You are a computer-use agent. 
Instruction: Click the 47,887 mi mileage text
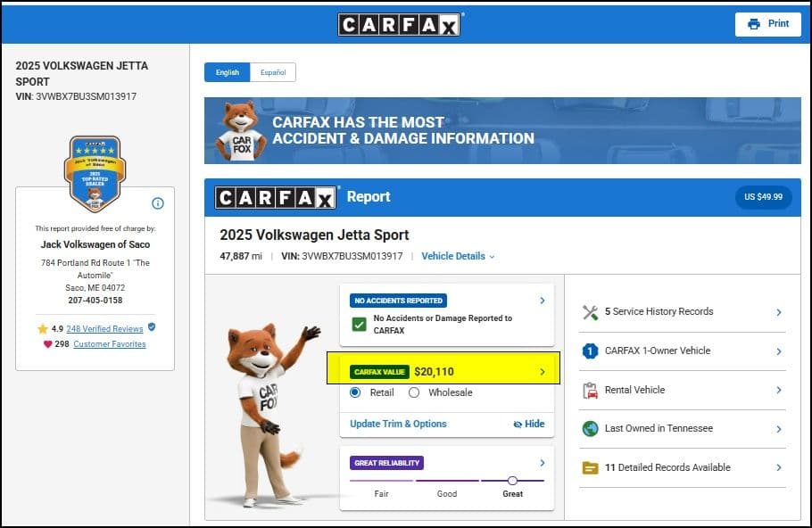[241, 256]
